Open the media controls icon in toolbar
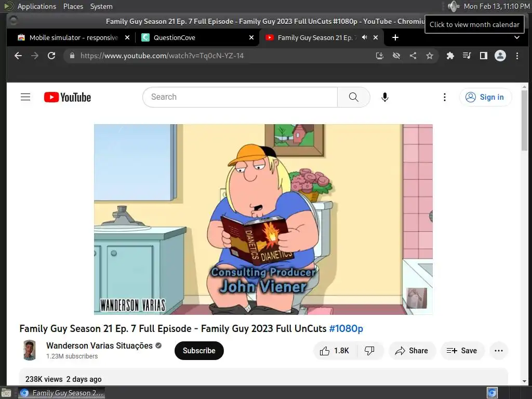Screen dimensions: 532x399 pos(467,56)
